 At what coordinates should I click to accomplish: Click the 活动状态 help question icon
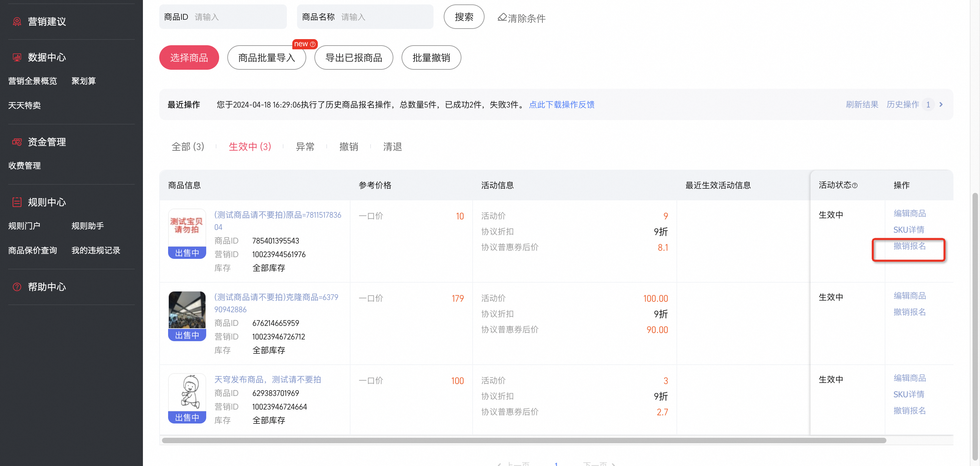[855, 186]
